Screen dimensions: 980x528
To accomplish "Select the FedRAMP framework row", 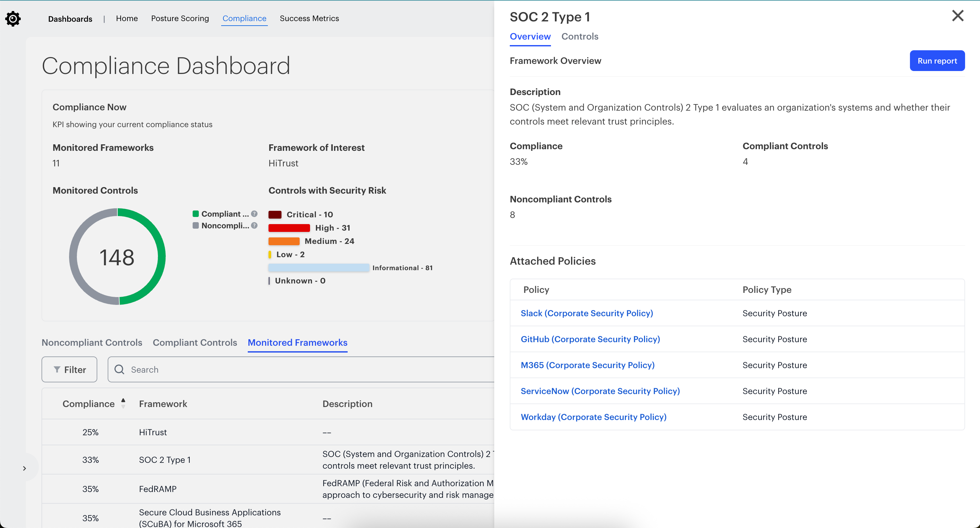I will tap(268, 489).
